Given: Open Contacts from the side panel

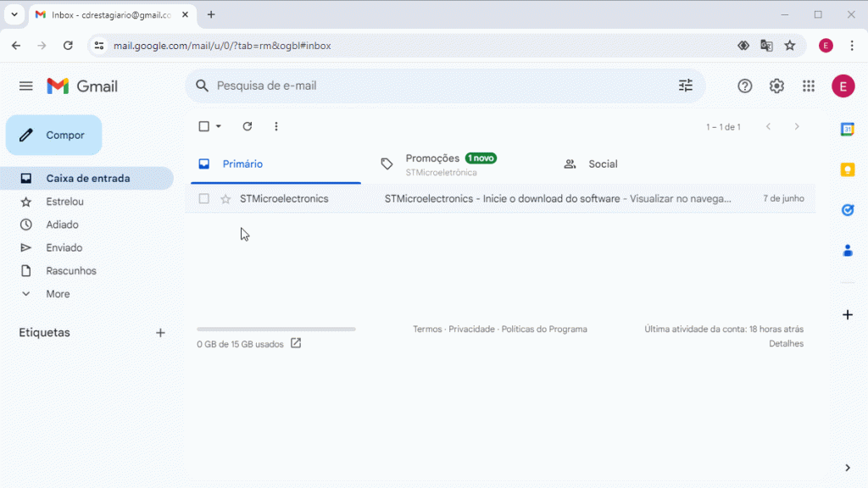Looking at the screenshot, I should pos(847,249).
